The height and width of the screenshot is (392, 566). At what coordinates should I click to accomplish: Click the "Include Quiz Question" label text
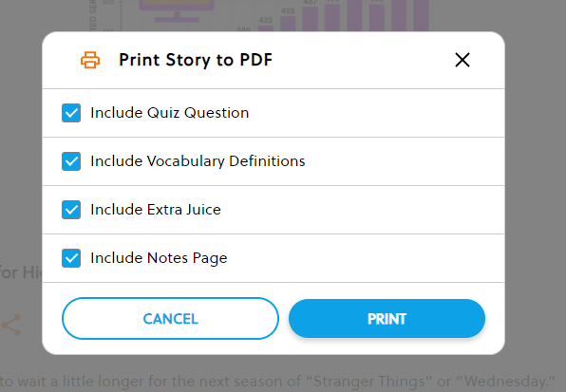pos(170,113)
